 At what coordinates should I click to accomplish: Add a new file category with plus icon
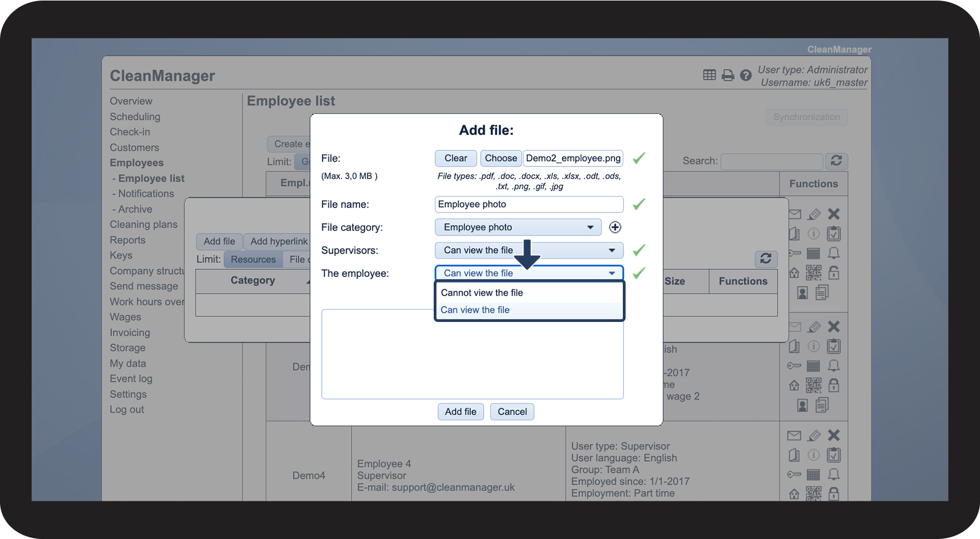(615, 227)
